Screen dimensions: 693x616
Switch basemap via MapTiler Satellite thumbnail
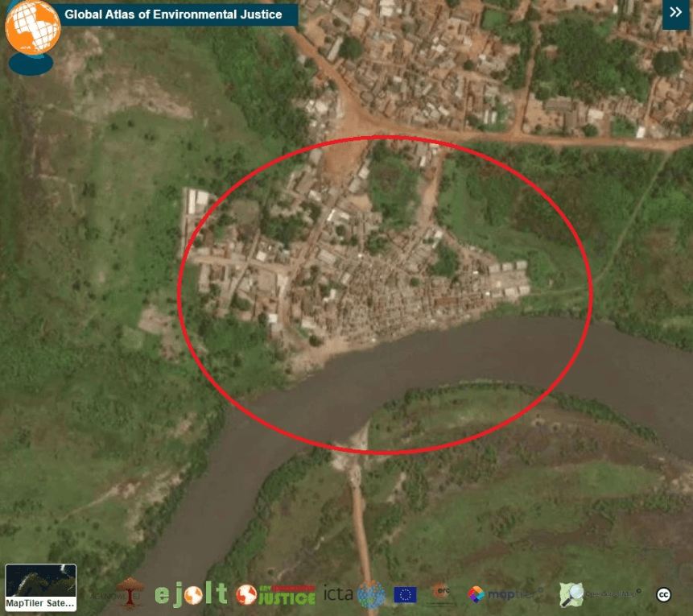click(40, 587)
